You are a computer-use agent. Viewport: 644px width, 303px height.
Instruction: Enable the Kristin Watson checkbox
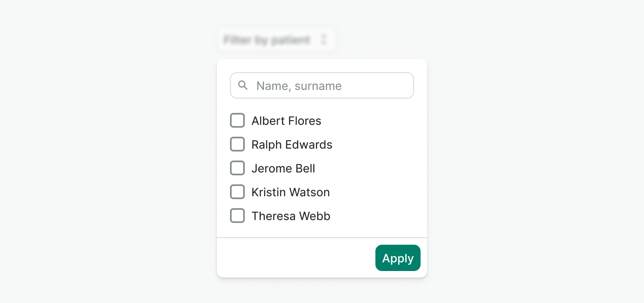coord(237,192)
